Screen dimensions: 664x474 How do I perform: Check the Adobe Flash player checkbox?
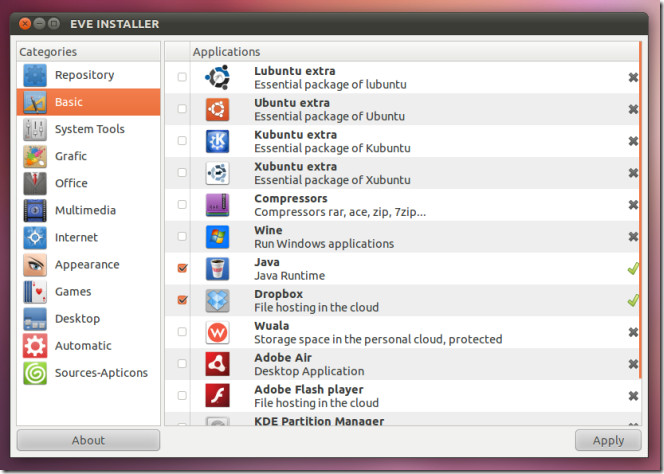[182, 396]
